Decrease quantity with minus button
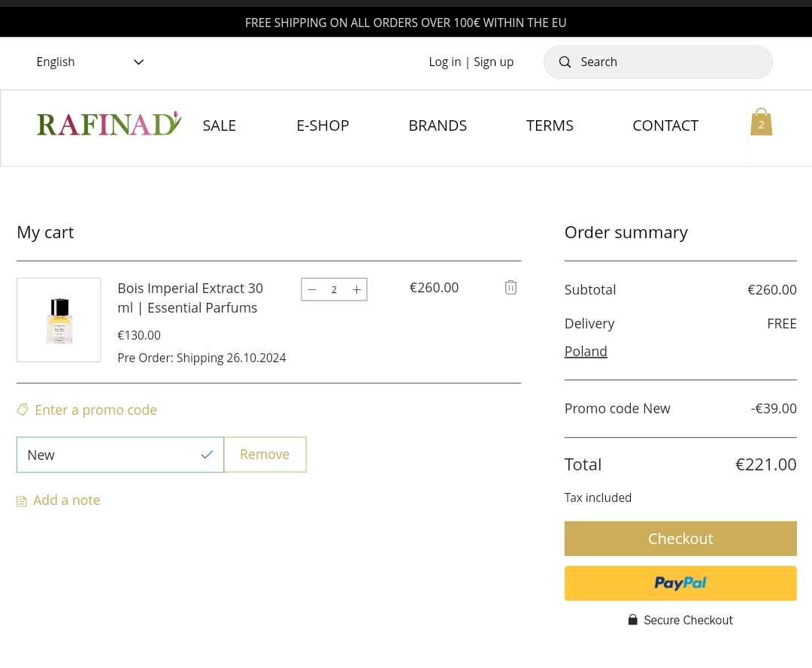812x668 pixels. click(312, 290)
